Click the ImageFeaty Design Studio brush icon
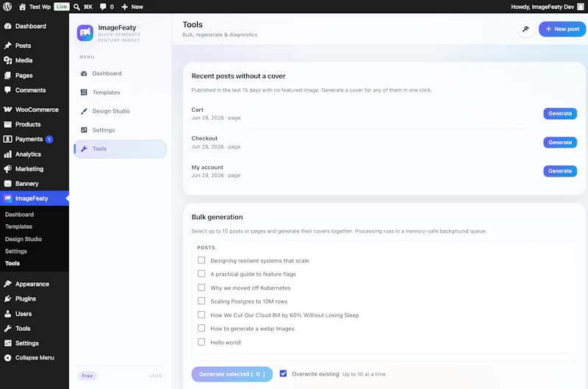The width and height of the screenshot is (588, 389). 84,111
